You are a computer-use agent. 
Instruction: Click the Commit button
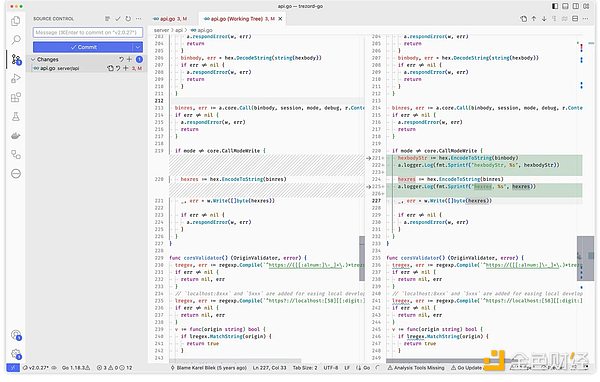tap(83, 47)
